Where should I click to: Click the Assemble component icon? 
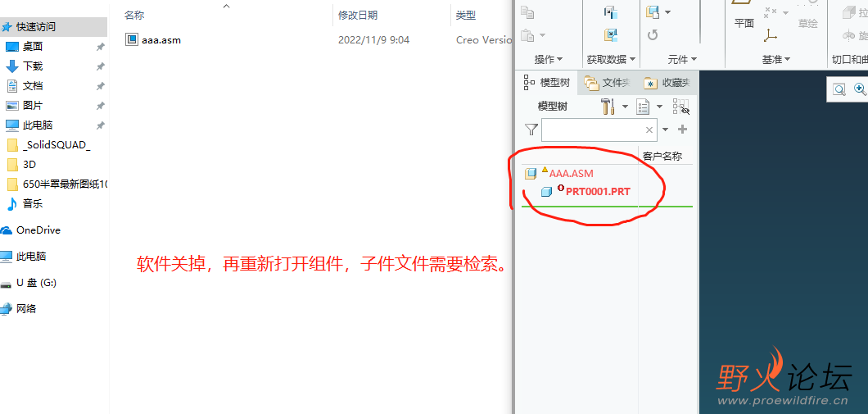[653, 13]
